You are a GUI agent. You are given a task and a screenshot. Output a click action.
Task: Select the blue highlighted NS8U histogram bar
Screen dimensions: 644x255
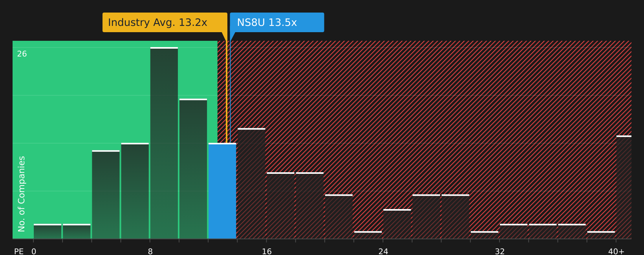click(x=222, y=191)
